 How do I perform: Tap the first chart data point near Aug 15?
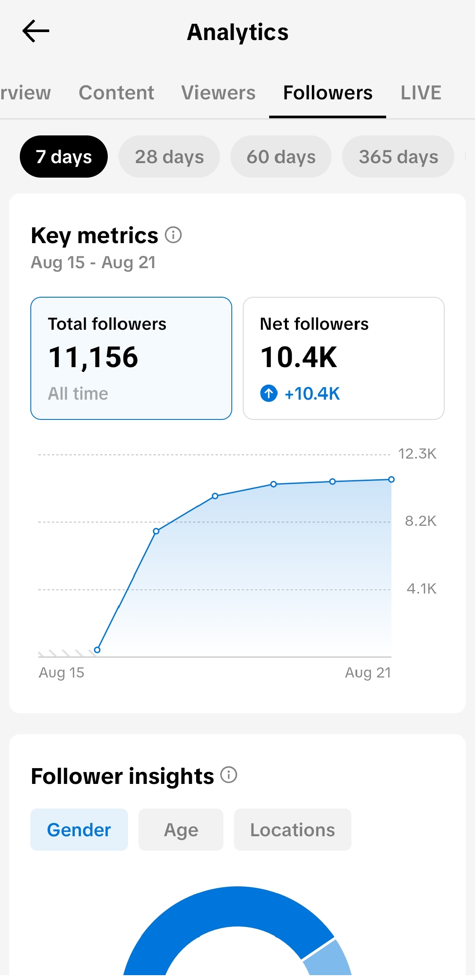click(x=97, y=650)
